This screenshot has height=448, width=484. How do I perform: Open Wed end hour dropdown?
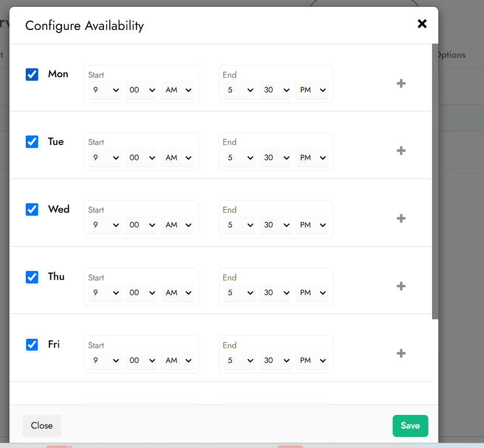(239, 225)
